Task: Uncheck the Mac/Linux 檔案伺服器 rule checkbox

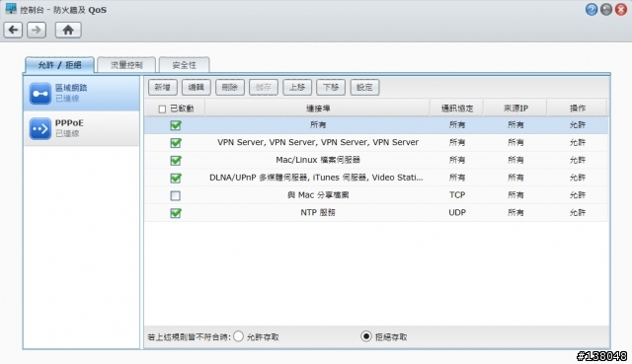Action: pyautogui.click(x=176, y=161)
